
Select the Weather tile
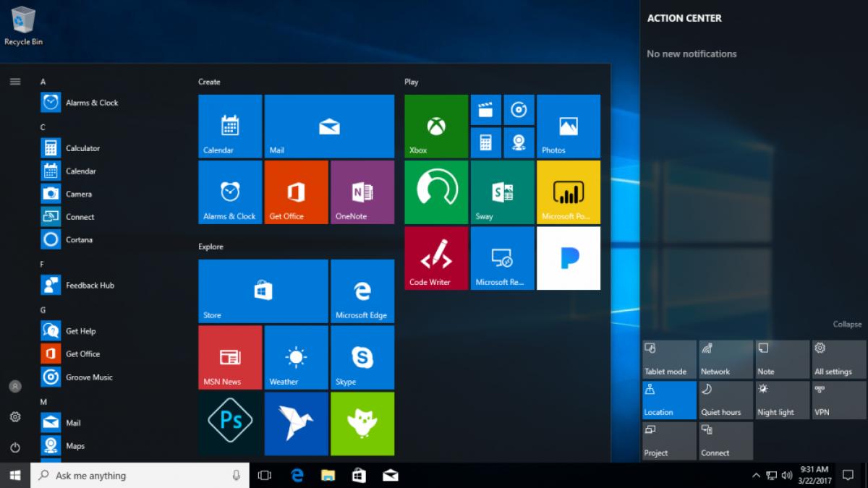(x=296, y=357)
